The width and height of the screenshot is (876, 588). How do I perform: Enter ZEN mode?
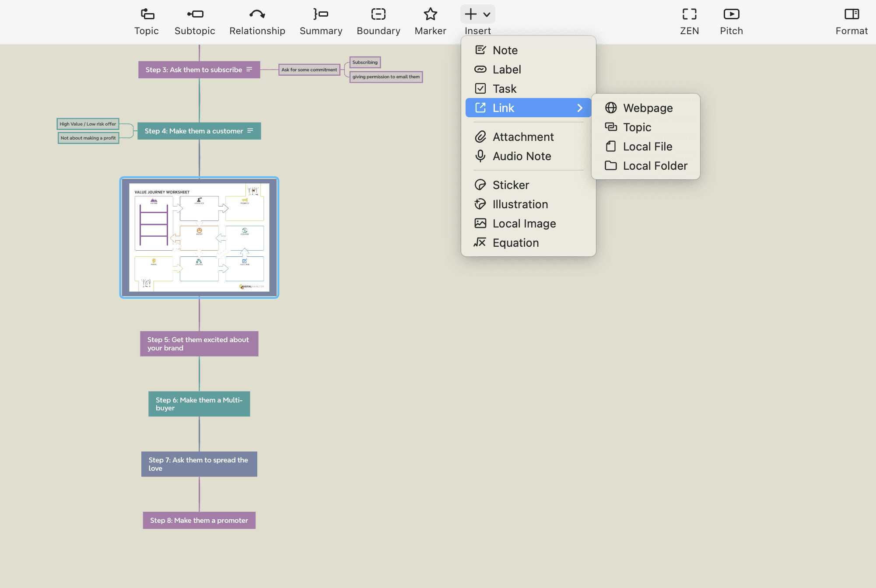click(690, 21)
